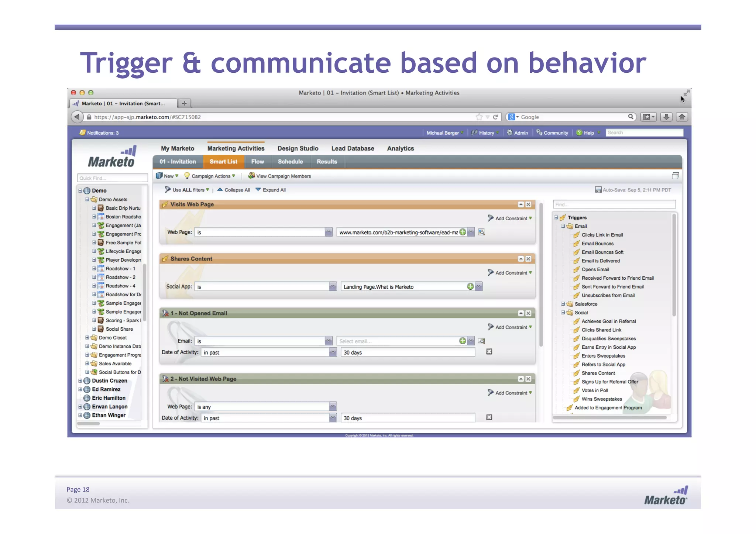
Task: Open the Community link
Action: (552, 133)
